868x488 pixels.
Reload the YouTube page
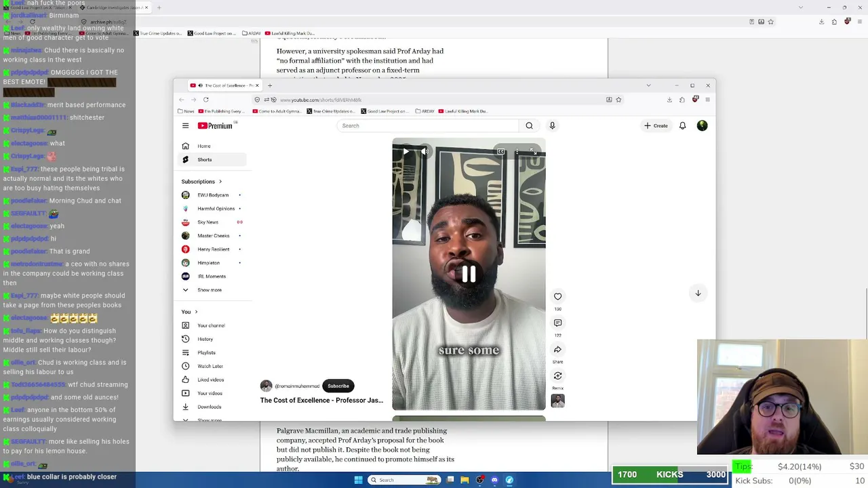(205, 100)
